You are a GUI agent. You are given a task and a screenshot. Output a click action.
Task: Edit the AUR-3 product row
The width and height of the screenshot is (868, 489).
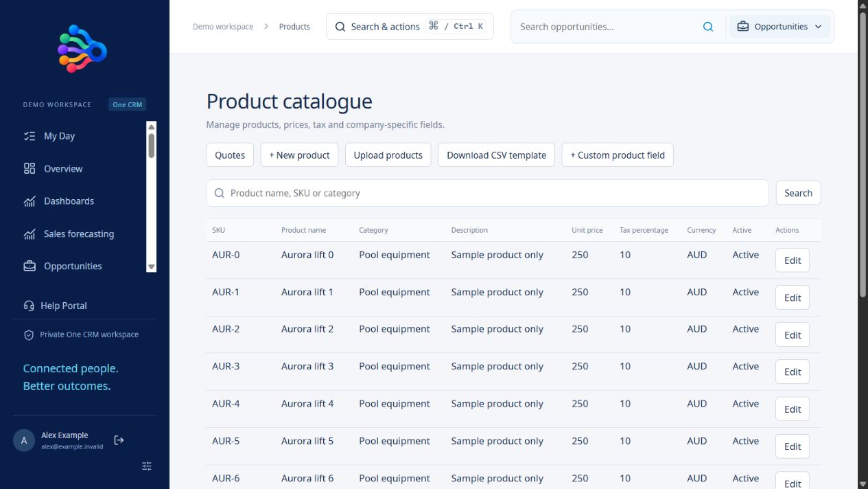[793, 372]
